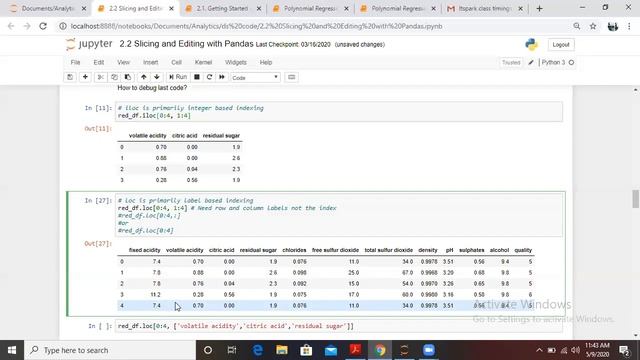Bookmark this page with the star icon

click(593, 26)
